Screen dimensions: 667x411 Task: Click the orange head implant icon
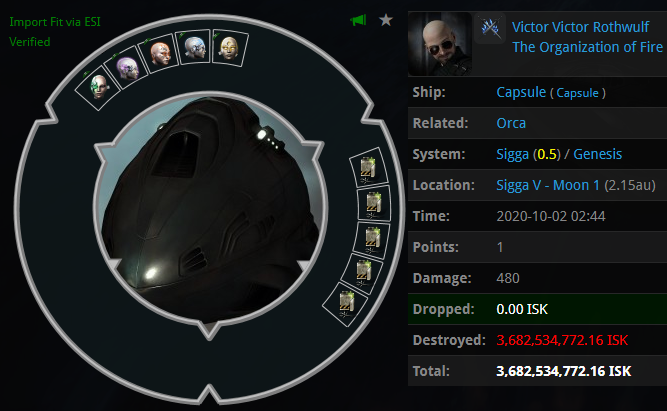pos(160,54)
